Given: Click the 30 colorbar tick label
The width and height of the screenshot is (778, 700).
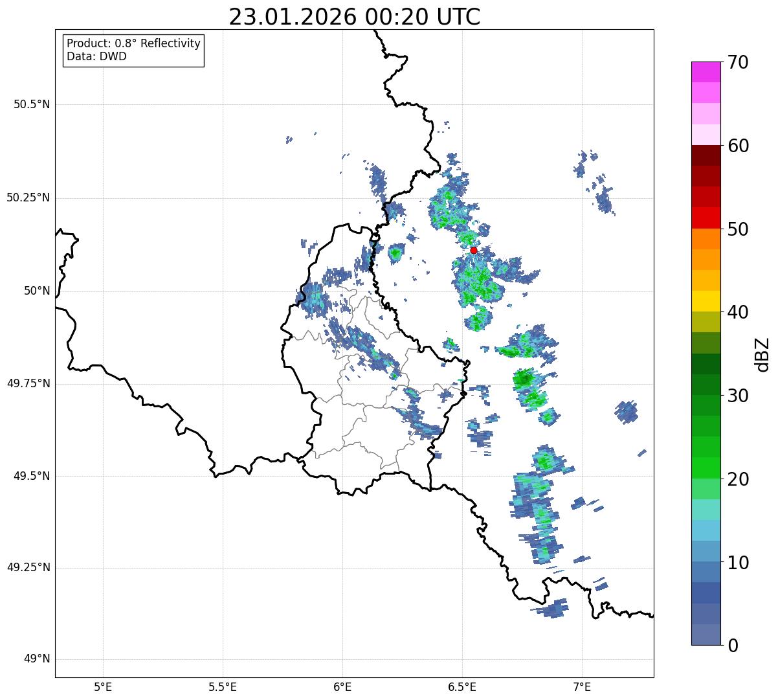Looking at the screenshot, I should click(x=738, y=396).
